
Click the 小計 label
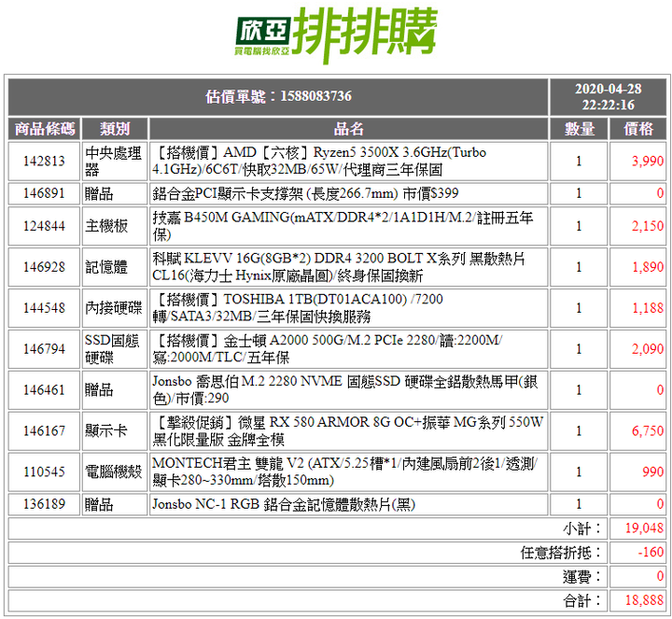[581, 528]
